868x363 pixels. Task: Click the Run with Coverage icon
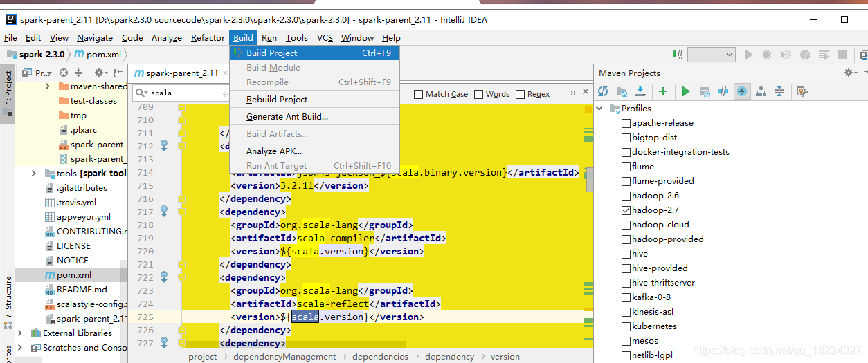pos(786,54)
